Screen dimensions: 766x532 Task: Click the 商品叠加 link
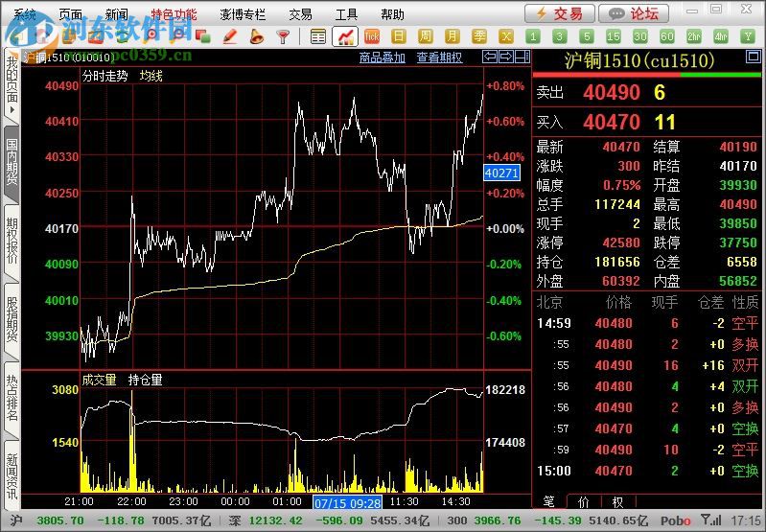(x=382, y=58)
